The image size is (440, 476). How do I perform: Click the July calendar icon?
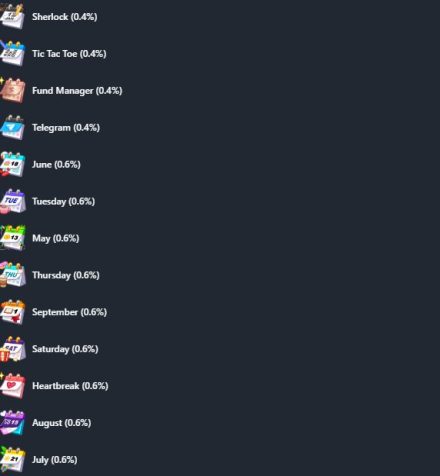pos(12,460)
